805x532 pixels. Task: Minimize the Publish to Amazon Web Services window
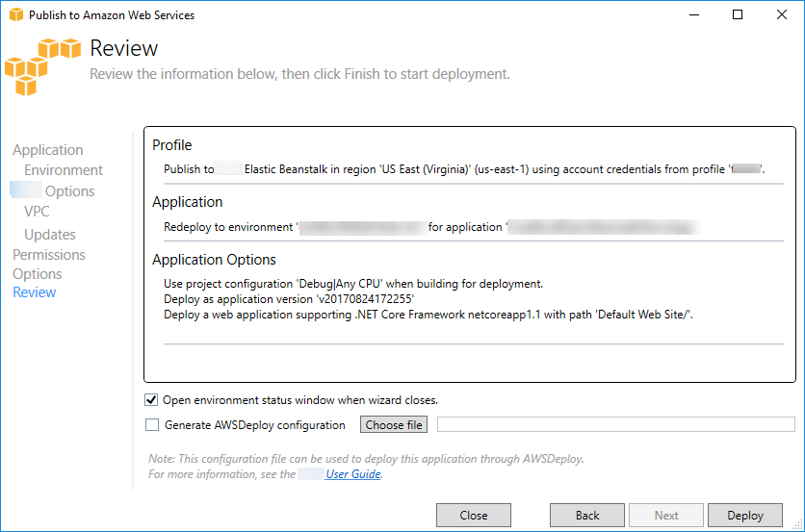[693, 14]
